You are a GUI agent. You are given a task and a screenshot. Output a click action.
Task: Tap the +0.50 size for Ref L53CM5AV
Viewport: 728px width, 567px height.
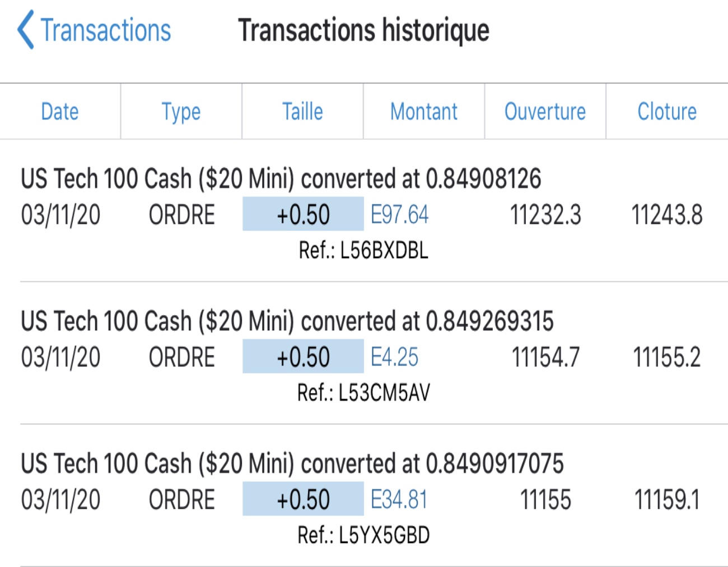303,358
